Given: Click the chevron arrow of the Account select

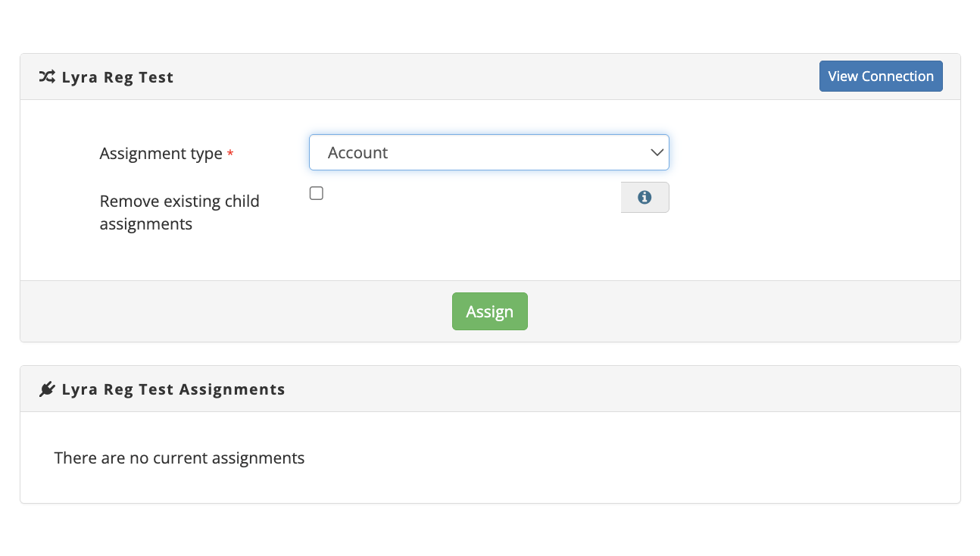Looking at the screenshot, I should [x=657, y=152].
